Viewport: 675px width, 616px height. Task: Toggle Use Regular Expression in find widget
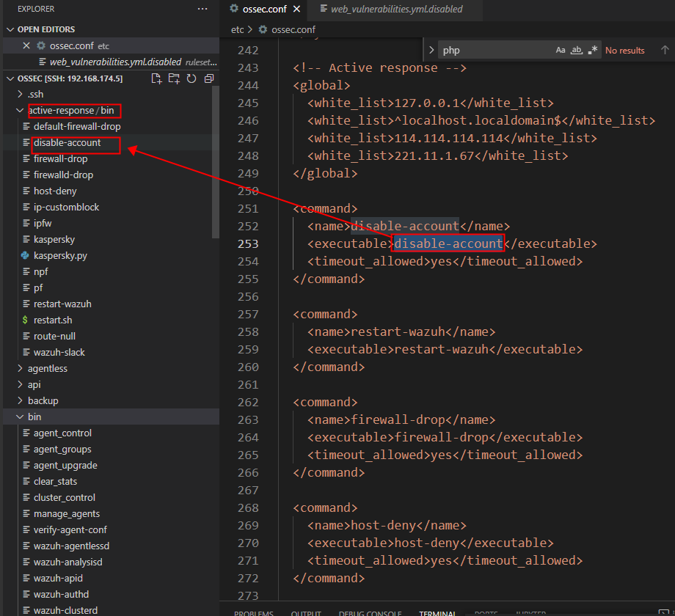pos(593,51)
